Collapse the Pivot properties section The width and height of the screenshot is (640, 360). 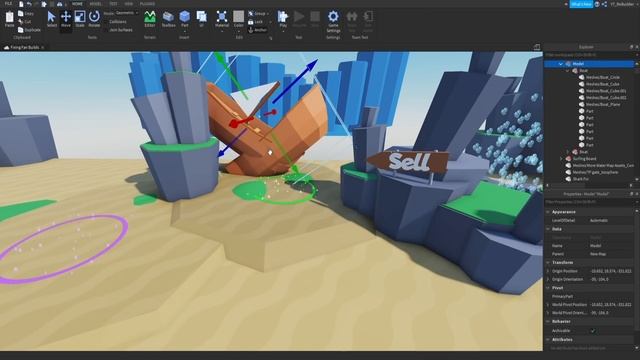tap(548, 288)
